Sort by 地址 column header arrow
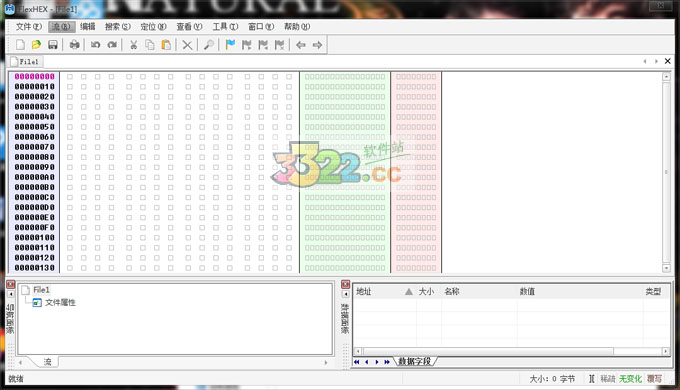 [x=409, y=292]
